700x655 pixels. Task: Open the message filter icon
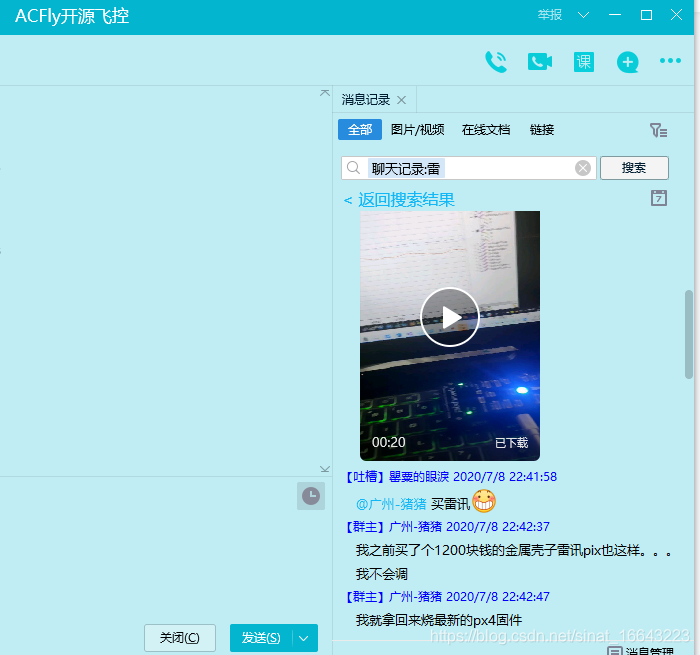pos(658,130)
